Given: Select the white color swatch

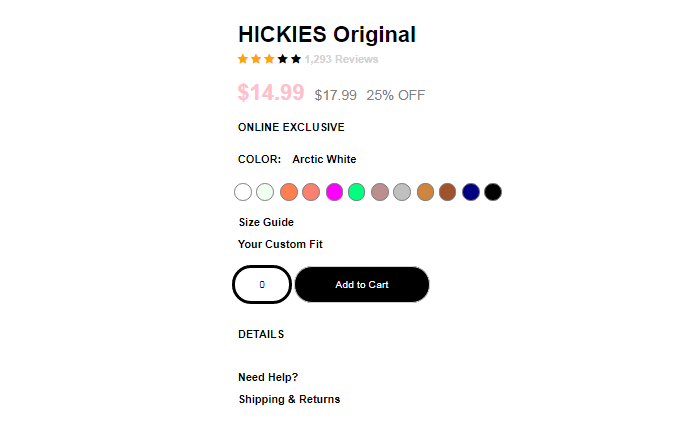Looking at the screenshot, I should (243, 192).
